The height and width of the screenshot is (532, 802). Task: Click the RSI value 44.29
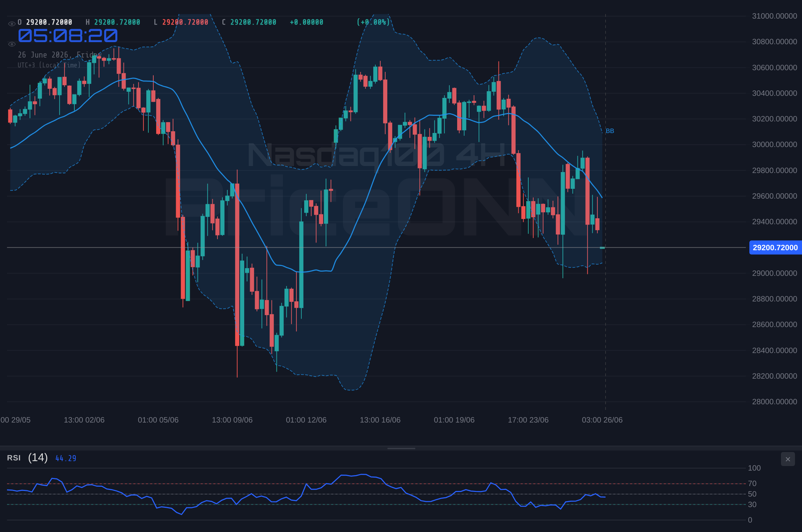tap(66, 458)
